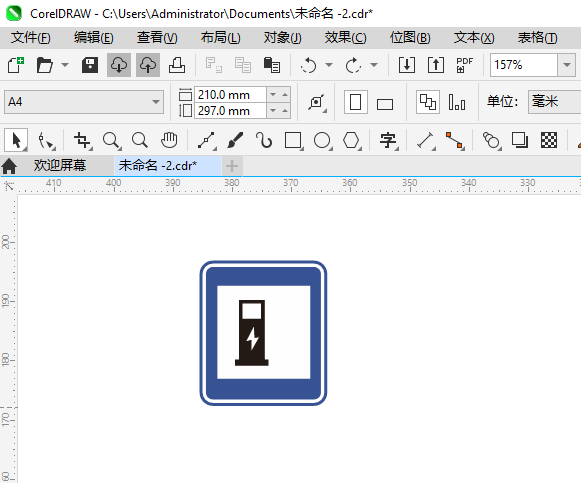This screenshot has height=483, width=581.
Task: Select the Dimension line tool
Action: point(425,141)
